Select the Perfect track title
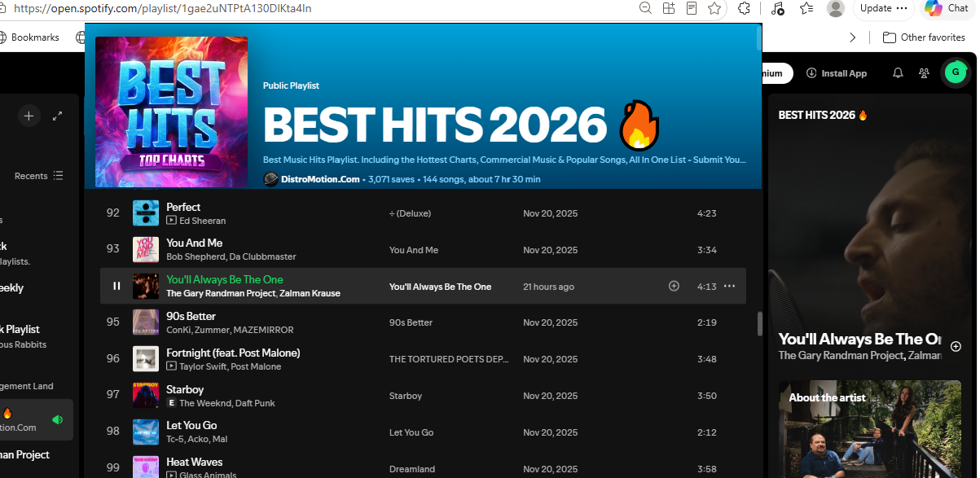The image size is (980, 478). tap(183, 207)
